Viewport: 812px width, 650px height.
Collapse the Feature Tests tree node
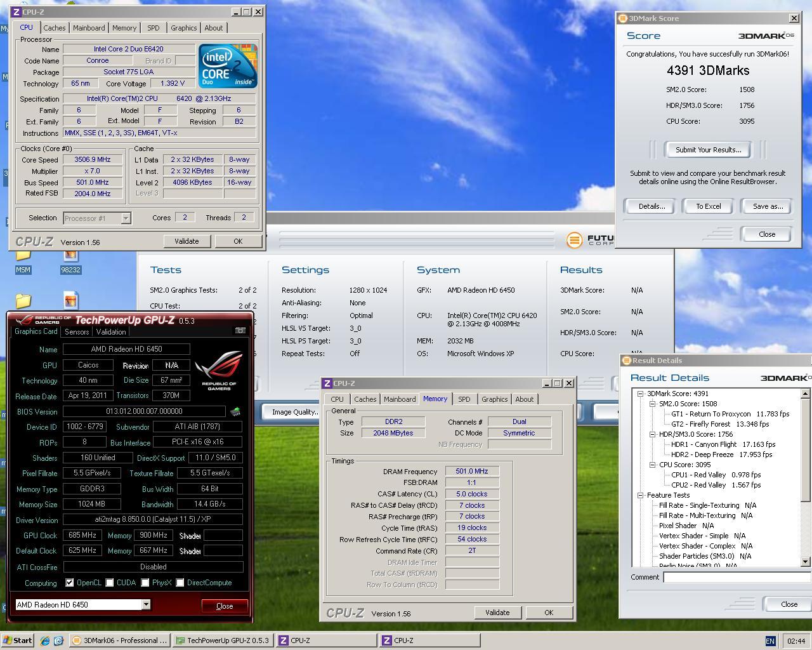pos(641,495)
